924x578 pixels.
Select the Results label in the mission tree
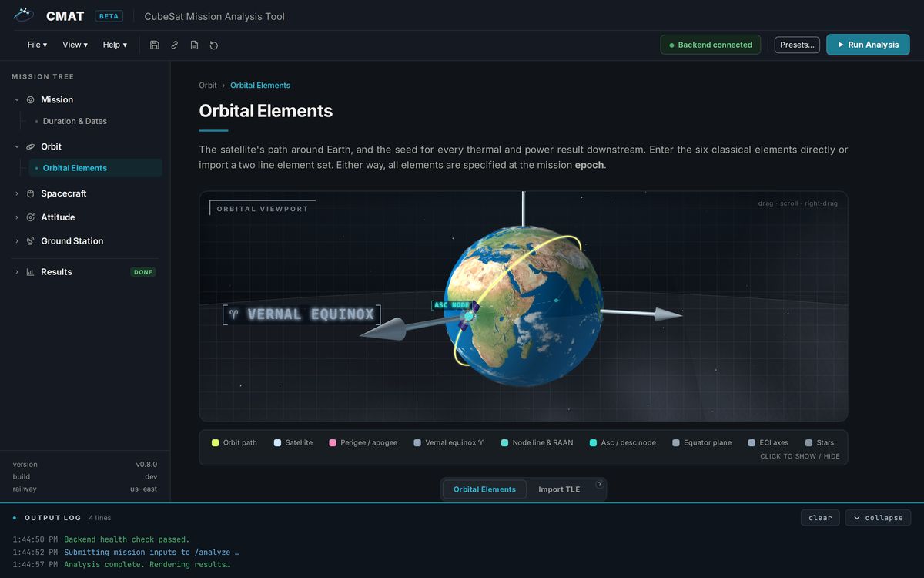(56, 272)
